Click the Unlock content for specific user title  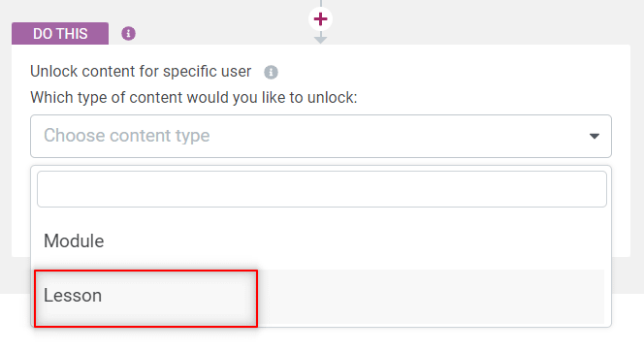tap(141, 72)
